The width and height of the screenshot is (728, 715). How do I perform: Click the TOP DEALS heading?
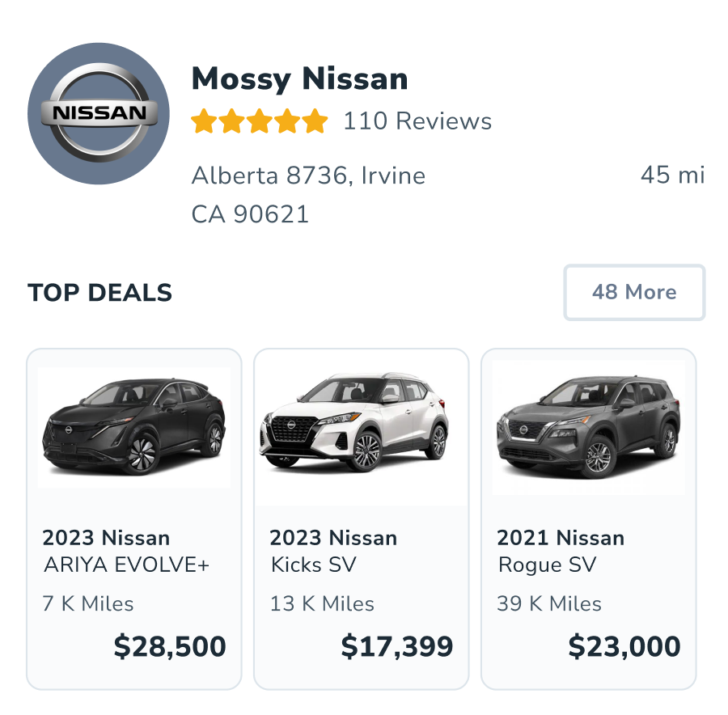tap(100, 293)
